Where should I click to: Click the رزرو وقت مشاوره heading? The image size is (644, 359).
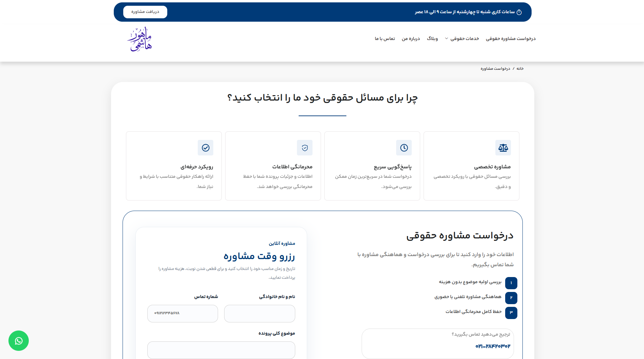(x=259, y=256)
